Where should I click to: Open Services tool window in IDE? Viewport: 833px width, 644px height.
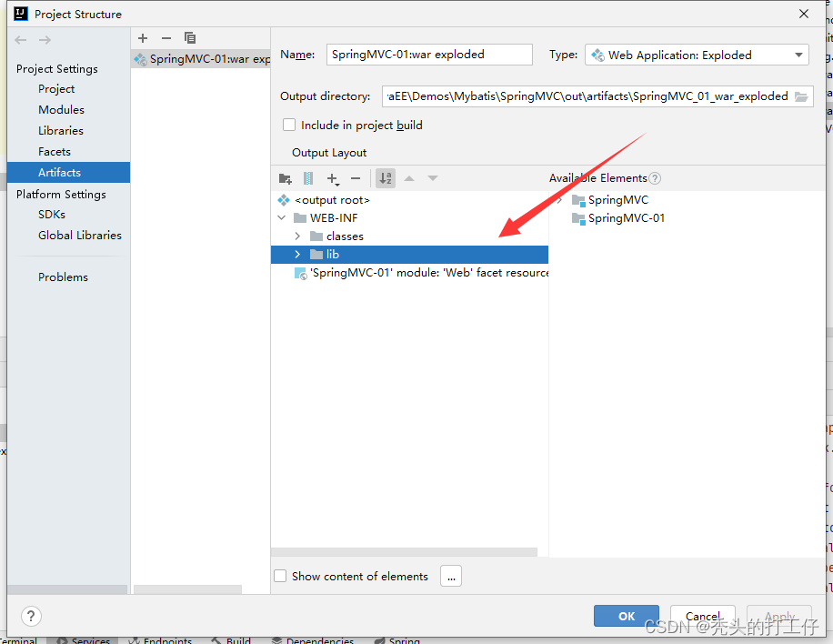[84, 640]
